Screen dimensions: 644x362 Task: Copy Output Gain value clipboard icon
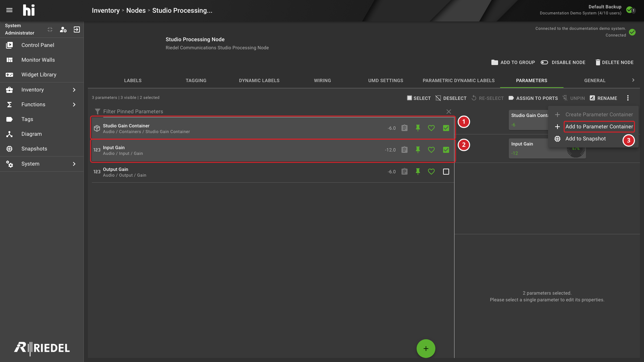pyautogui.click(x=405, y=172)
